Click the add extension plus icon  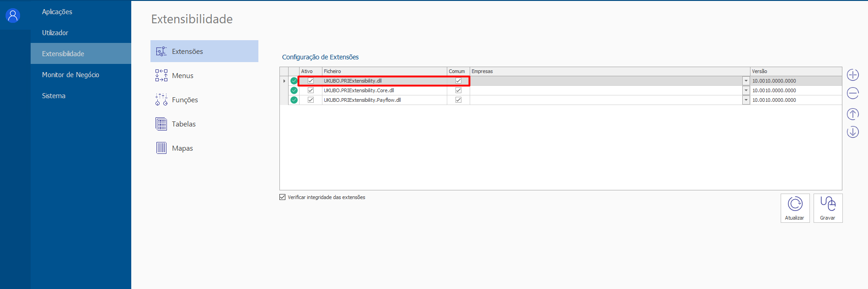click(x=852, y=75)
